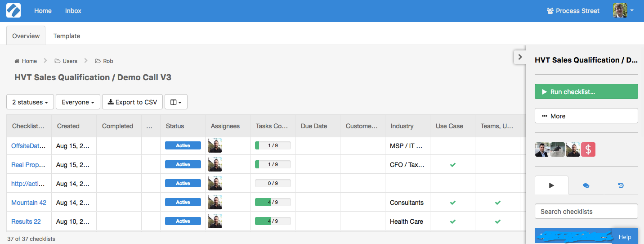The width and height of the screenshot is (644, 244).
Task: Click Active status badge for Mountain 42
Action: coord(183,202)
